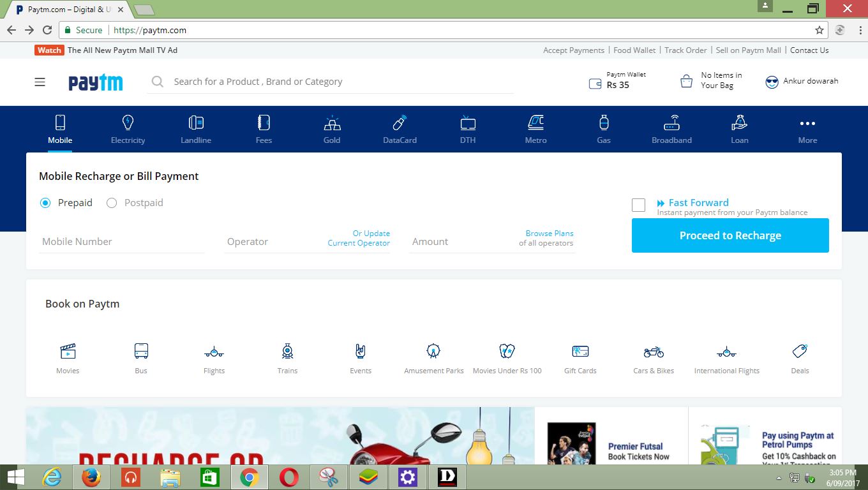Launch Internet Explorer from the taskbar
The image size is (868, 490).
pyautogui.click(x=52, y=477)
